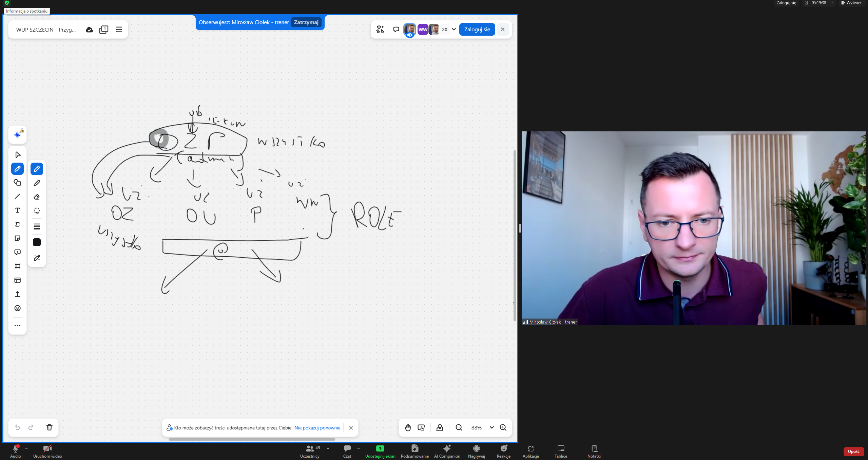Expand collaborators list chevron
The height and width of the screenshot is (460, 868).
pos(454,29)
